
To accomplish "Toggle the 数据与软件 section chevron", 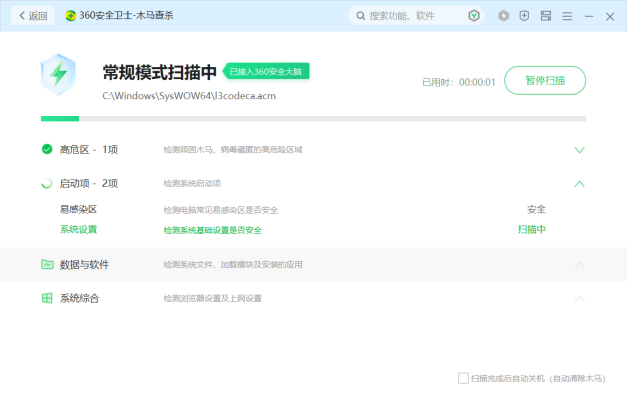I will point(579,265).
